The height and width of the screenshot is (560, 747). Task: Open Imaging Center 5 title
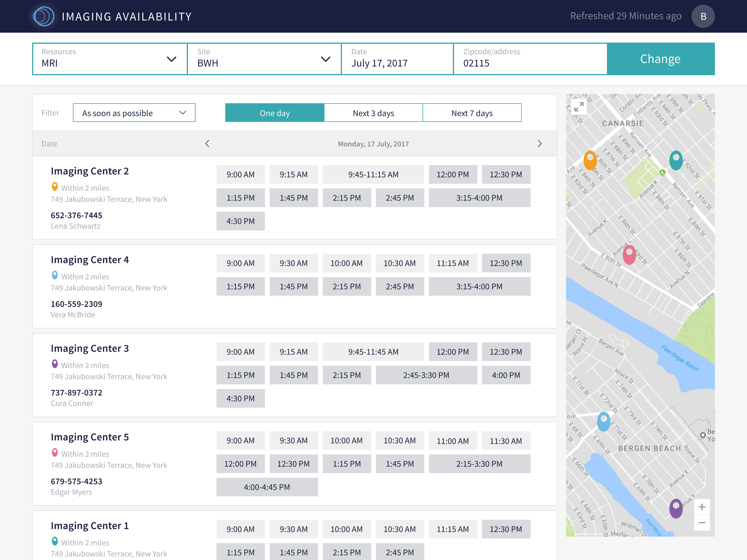pos(90,437)
